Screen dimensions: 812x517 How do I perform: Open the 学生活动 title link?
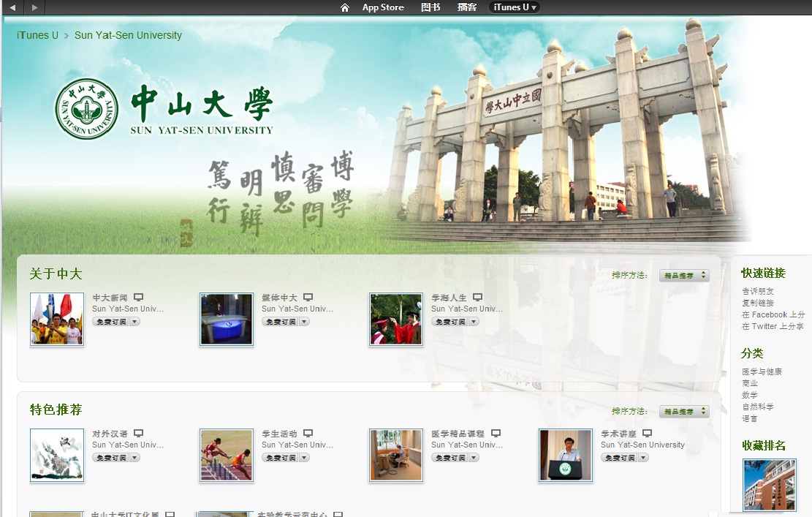point(280,433)
